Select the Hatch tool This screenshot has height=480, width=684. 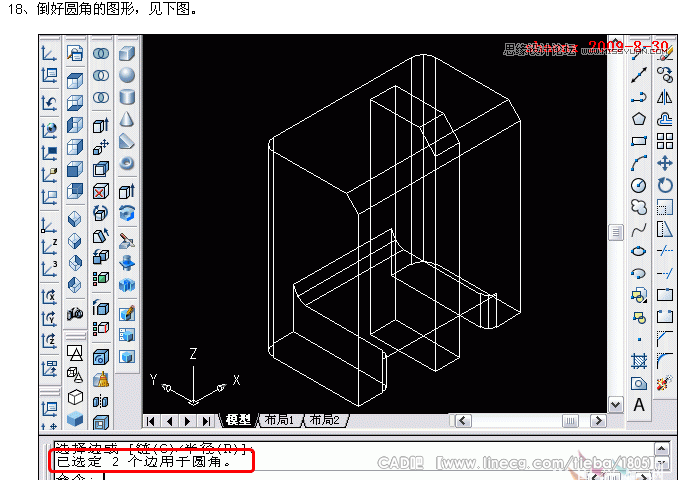point(639,361)
